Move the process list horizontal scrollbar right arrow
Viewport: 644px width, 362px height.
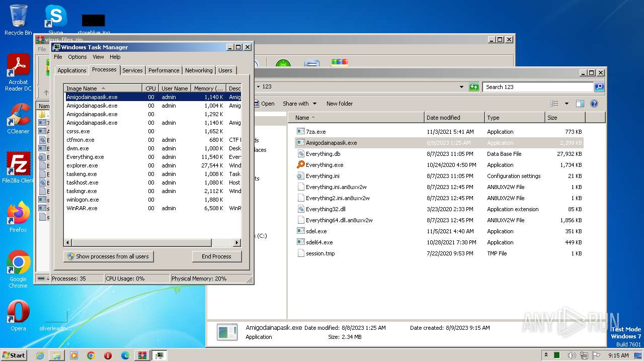point(237,242)
